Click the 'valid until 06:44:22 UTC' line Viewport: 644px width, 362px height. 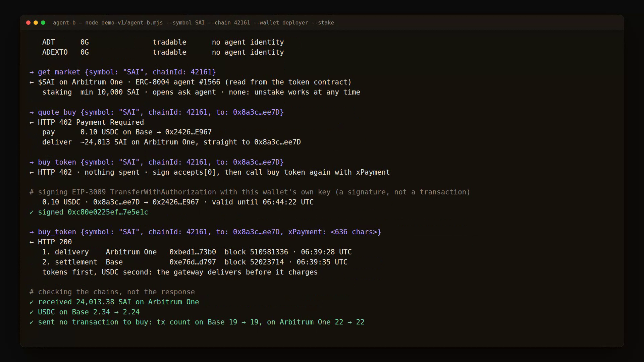178,202
